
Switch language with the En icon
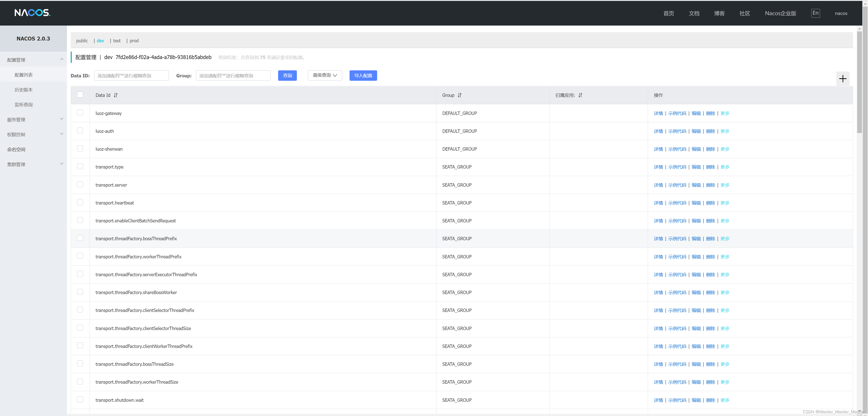coord(816,13)
